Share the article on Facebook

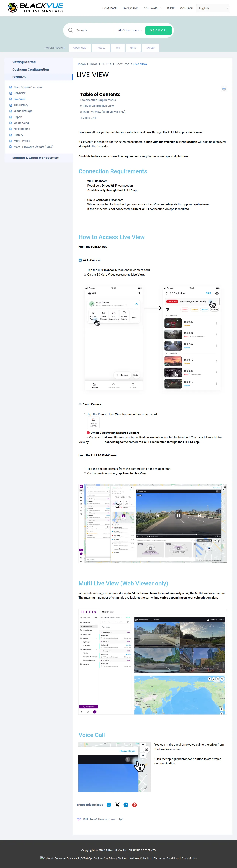click(109, 805)
